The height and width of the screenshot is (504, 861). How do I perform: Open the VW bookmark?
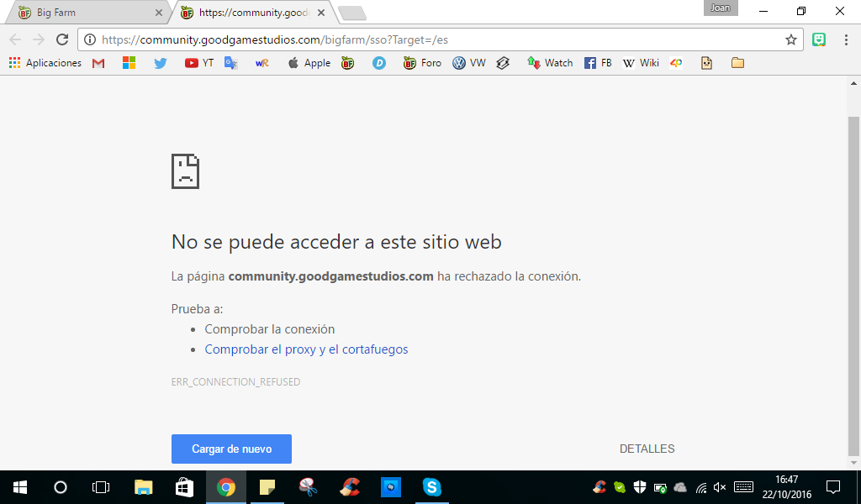(469, 63)
